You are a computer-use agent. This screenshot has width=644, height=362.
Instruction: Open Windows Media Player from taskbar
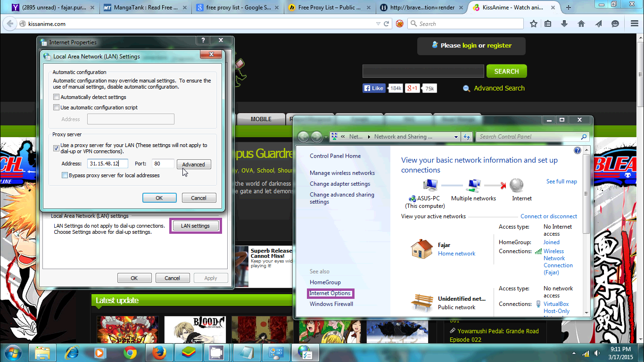coord(100,353)
